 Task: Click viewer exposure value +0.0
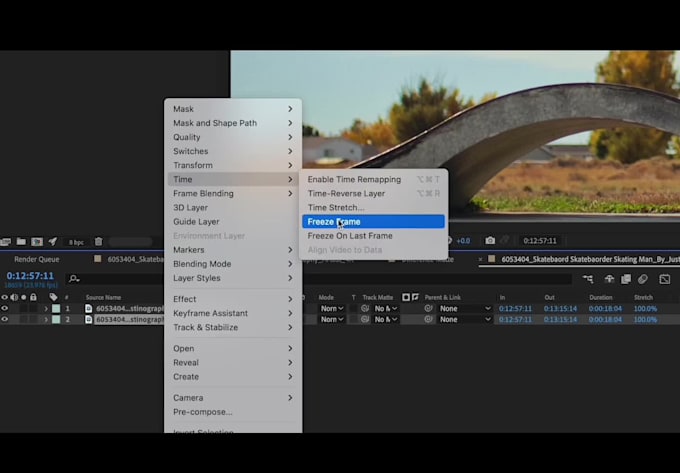pyautogui.click(x=463, y=241)
